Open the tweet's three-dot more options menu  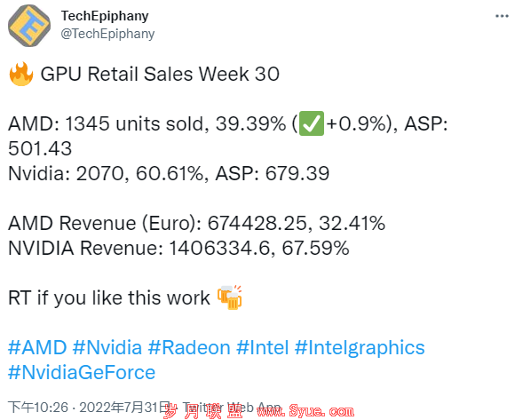point(502,16)
